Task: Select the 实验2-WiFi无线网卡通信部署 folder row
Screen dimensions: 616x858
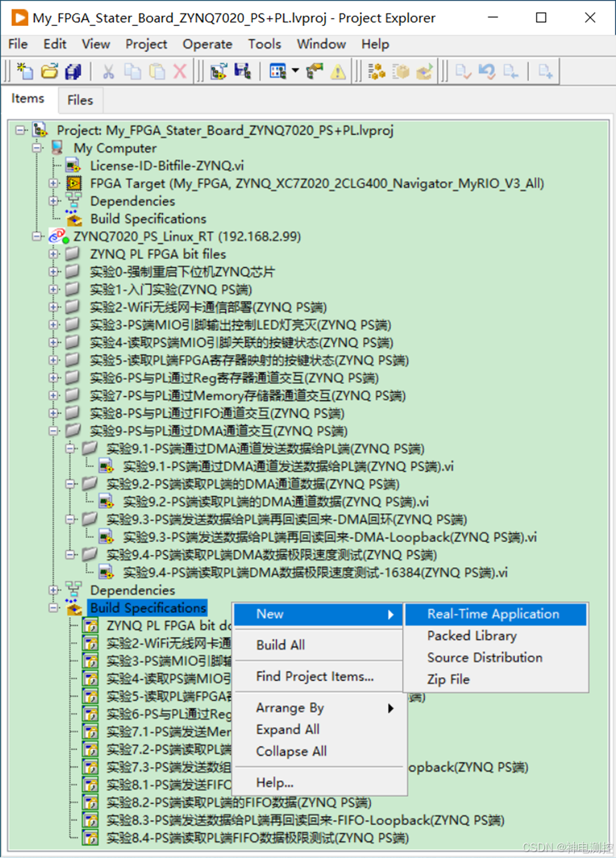Action: (208, 307)
